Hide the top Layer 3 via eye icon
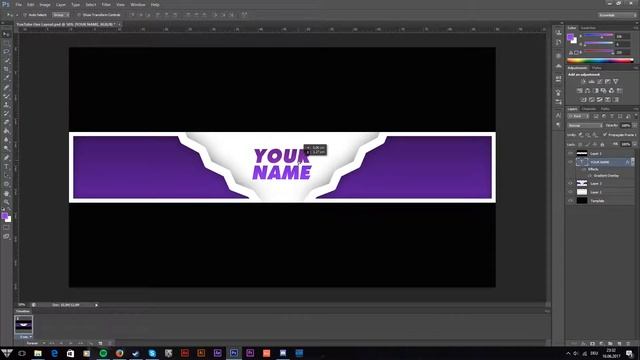The width and height of the screenshot is (640, 360). [571, 153]
